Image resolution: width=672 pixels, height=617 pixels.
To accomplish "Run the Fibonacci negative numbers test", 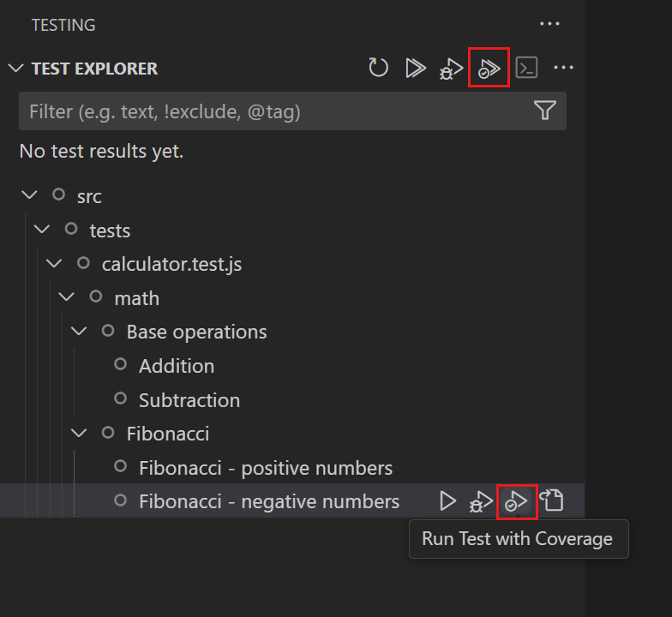I will pos(447,501).
